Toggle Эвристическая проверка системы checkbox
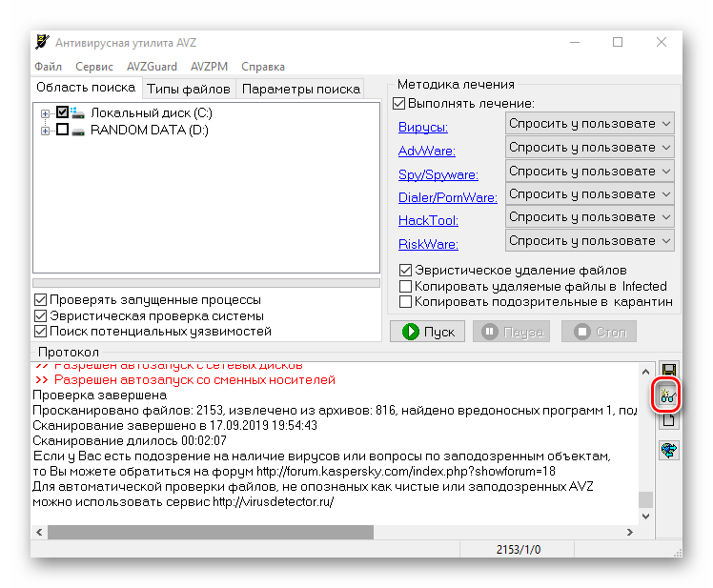 click(x=40, y=315)
